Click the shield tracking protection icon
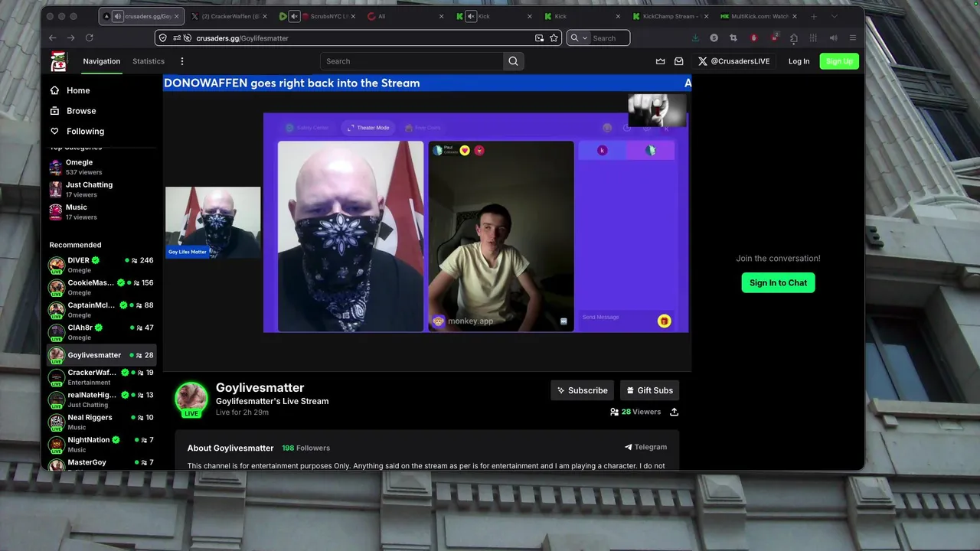The width and height of the screenshot is (980, 551). tap(162, 37)
